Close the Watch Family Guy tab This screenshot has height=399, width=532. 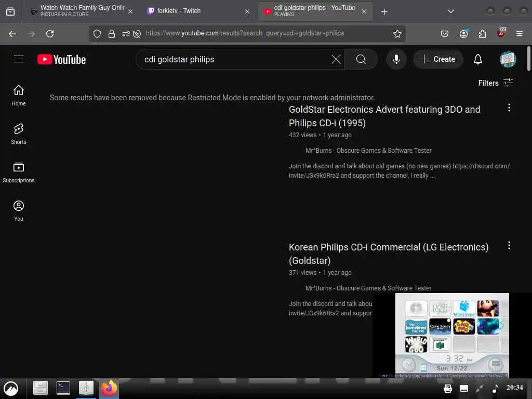[x=130, y=11]
